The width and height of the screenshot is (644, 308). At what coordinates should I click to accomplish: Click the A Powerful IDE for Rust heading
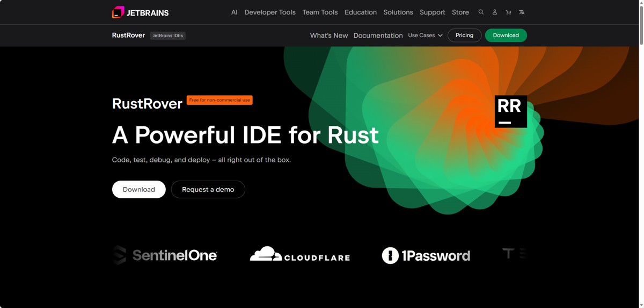[x=245, y=135]
